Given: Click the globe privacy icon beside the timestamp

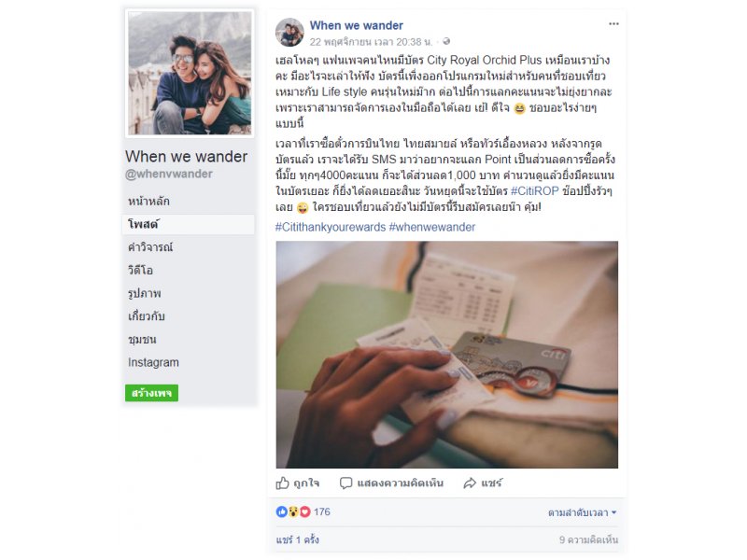Looking at the screenshot, I should 446,41.
